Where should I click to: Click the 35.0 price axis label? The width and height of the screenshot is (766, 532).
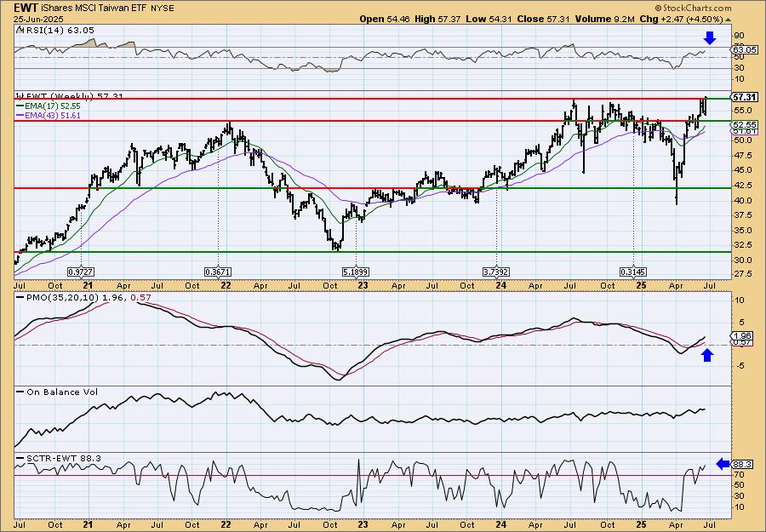(x=741, y=230)
